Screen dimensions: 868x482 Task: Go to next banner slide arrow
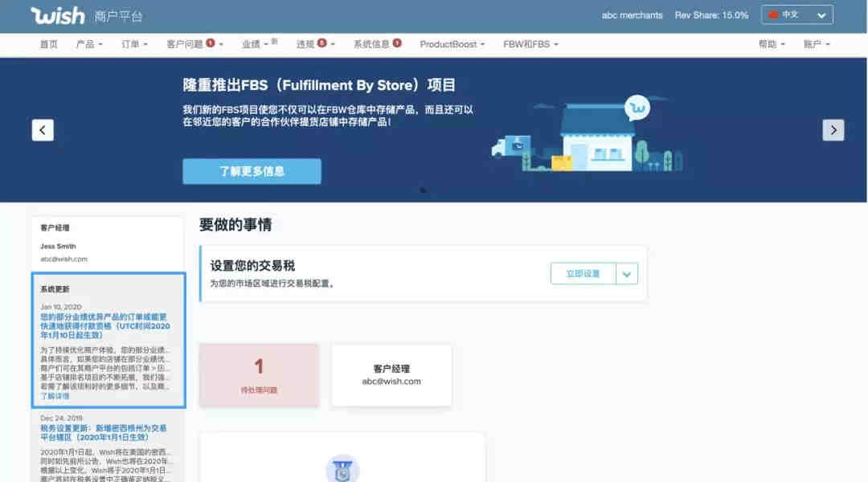click(833, 130)
